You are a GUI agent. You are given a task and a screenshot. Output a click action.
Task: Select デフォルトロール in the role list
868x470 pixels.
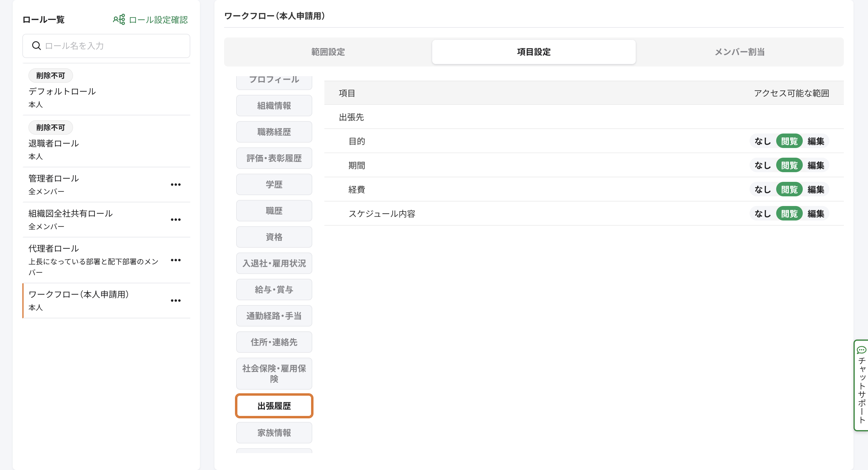tap(62, 91)
